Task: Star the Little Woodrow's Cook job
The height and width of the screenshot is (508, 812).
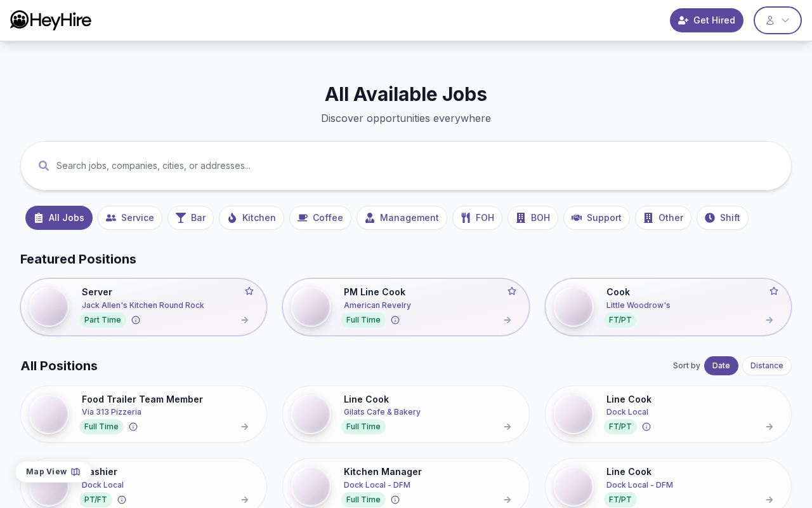Action: [x=774, y=291]
